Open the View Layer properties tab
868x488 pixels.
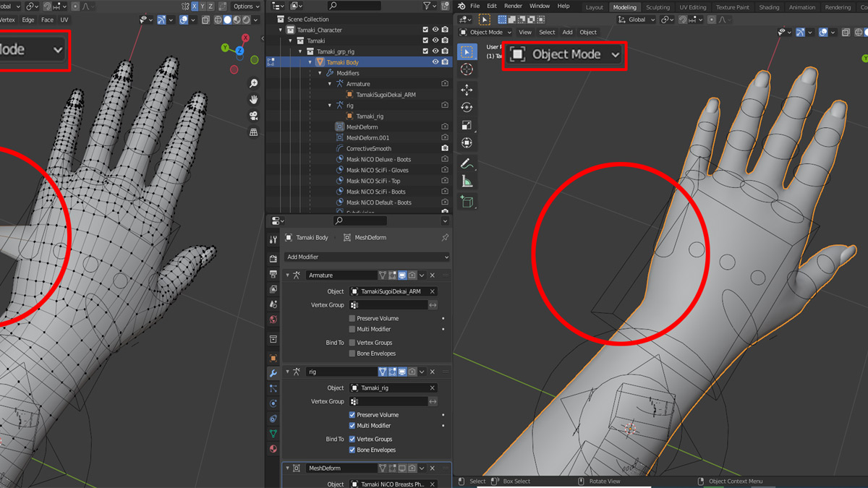[x=273, y=289]
